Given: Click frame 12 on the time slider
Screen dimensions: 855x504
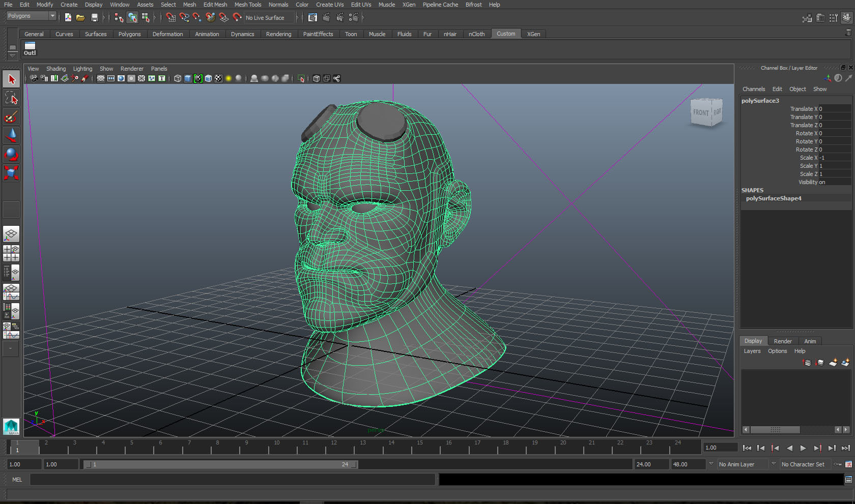Looking at the screenshot, I should point(334,447).
